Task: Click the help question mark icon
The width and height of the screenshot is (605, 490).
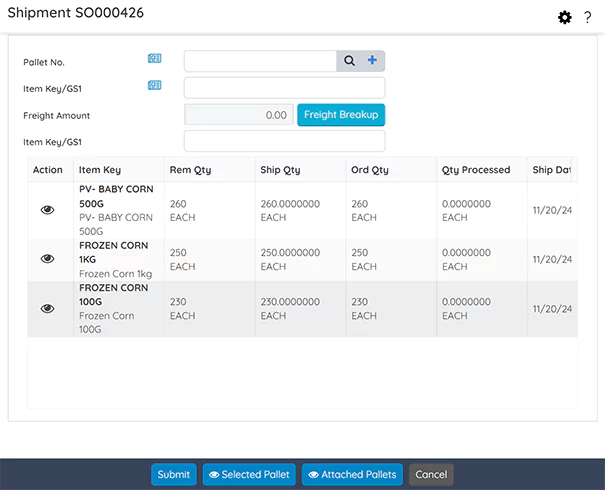Action: tap(588, 17)
